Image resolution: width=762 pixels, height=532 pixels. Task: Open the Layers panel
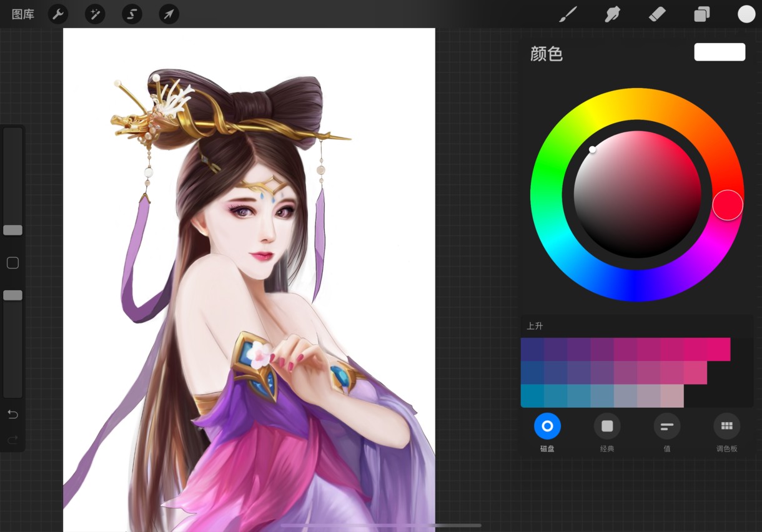pyautogui.click(x=702, y=14)
